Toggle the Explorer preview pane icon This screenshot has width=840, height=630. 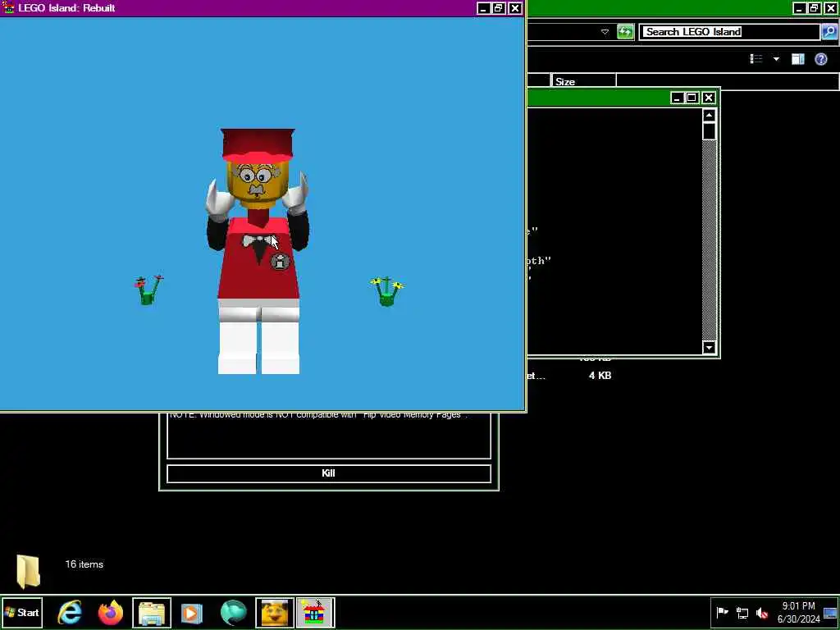pyautogui.click(x=798, y=59)
